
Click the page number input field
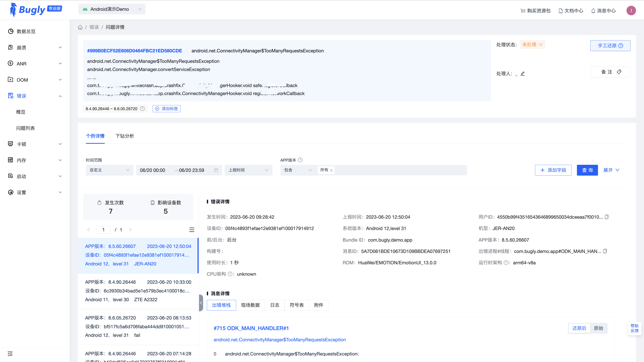point(103,229)
